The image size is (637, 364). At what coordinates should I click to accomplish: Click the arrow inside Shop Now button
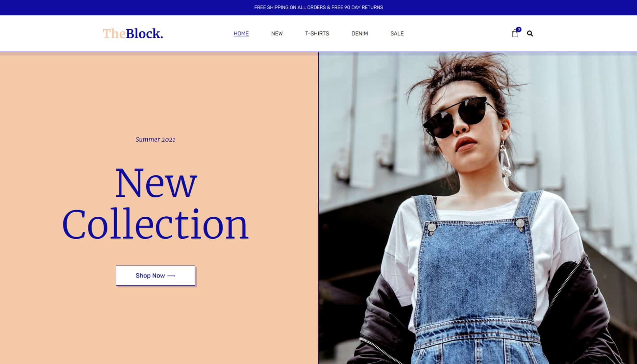171,276
